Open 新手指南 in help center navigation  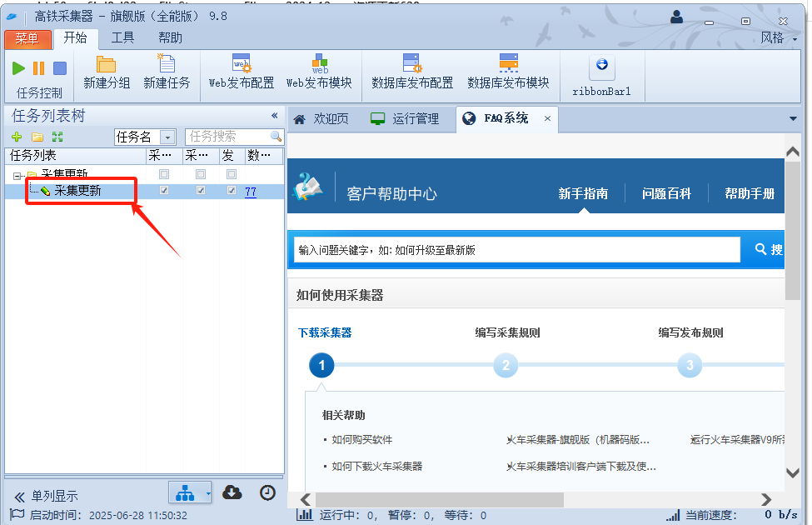(583, 194)
